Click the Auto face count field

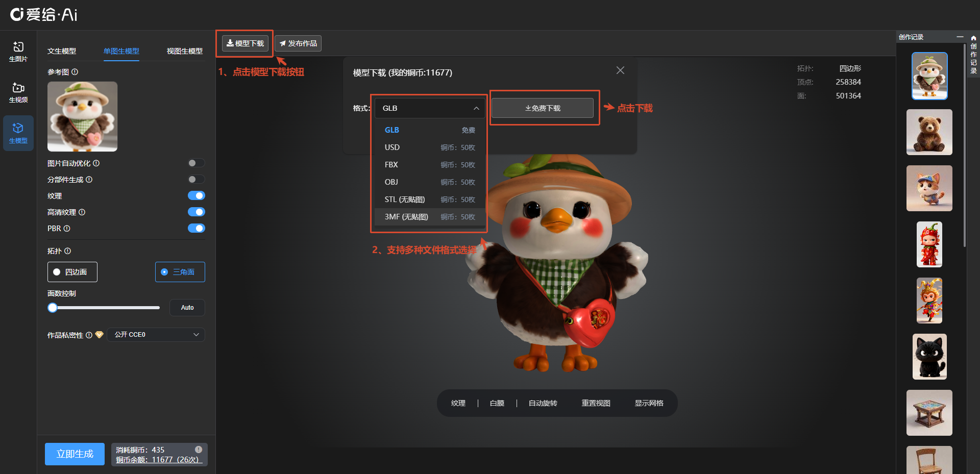tap(187, 308)
